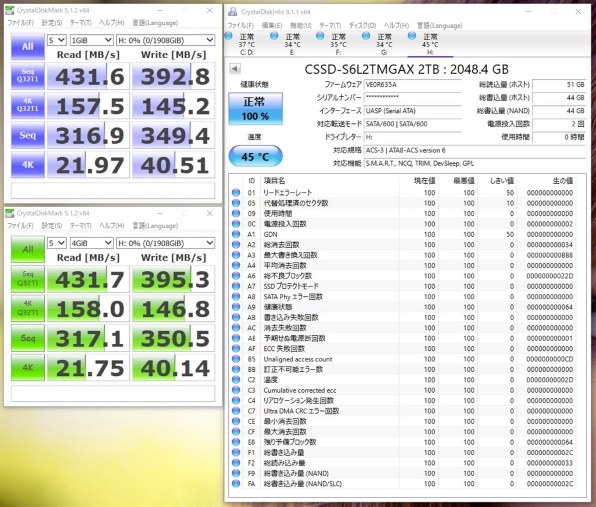
Task: Open 機能(U) menu in CrystalDiskInfo
Action: tap(301, 25)
